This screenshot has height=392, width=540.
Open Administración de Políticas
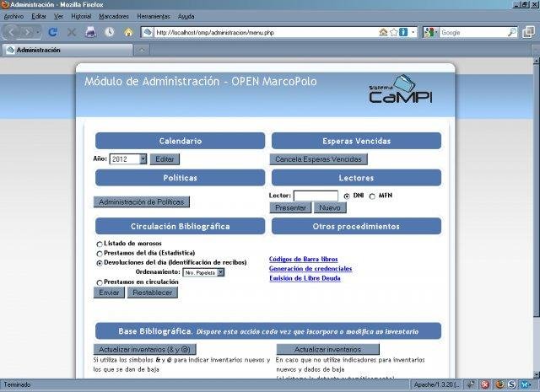(142, 201)
